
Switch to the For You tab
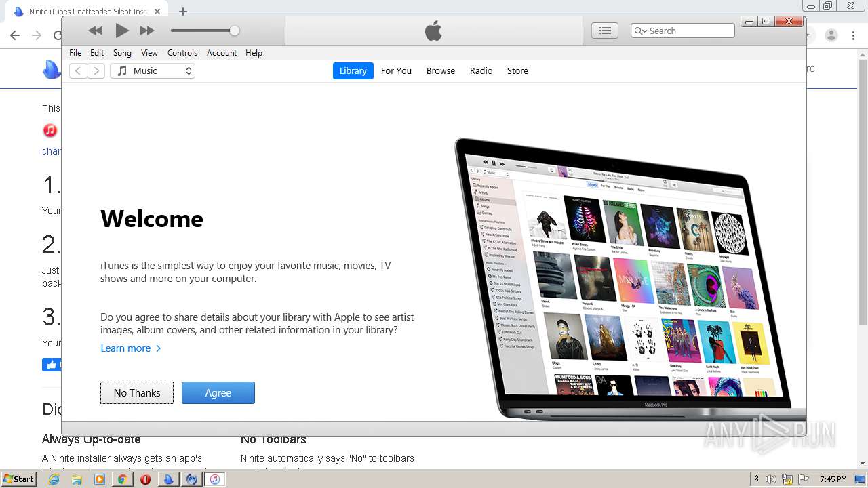click(x=396, y=70)
